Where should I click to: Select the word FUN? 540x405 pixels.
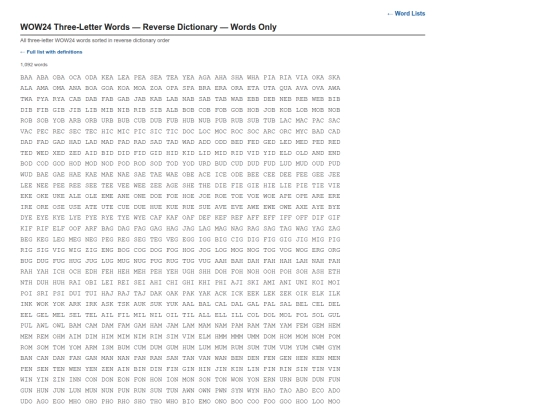pos(334,380)
